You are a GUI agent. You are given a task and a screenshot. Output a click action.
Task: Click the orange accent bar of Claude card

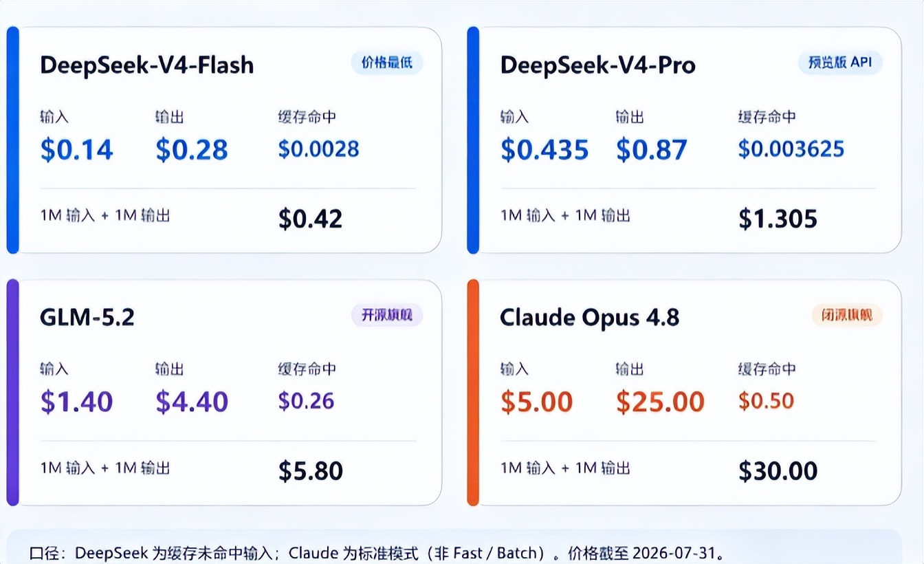pos(473,393)
